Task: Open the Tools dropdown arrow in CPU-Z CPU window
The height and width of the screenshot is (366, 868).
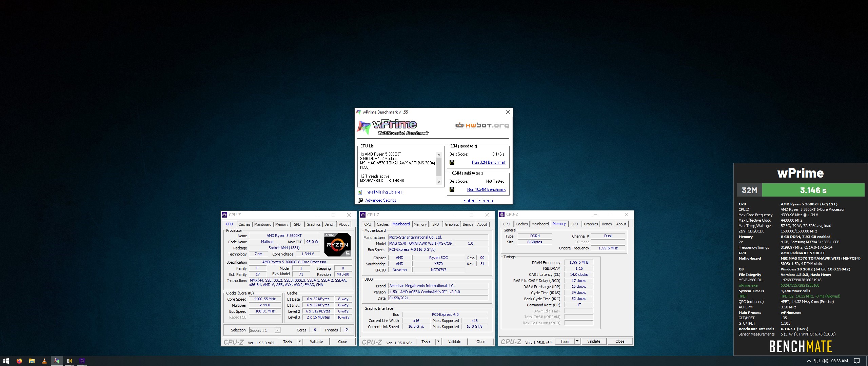Action: click(300, 342)
